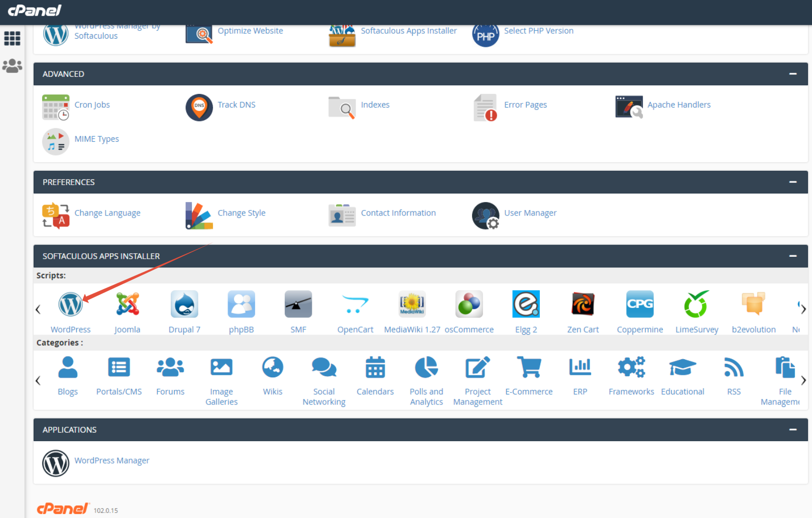Viewport: 812px width, 518px height.
Task: Click the Elgg 2 script icon
Action: coord(526,304)
